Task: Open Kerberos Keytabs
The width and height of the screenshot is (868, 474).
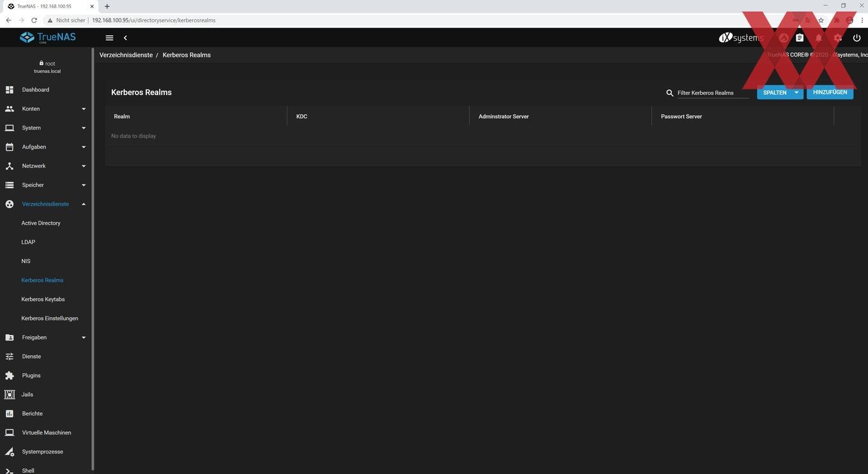Action: coord(43,299)
